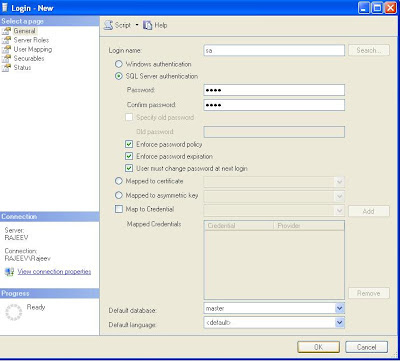Open View connection properties link
The width and height of the screenshot is (400, 361).
(x=54, y=272)
